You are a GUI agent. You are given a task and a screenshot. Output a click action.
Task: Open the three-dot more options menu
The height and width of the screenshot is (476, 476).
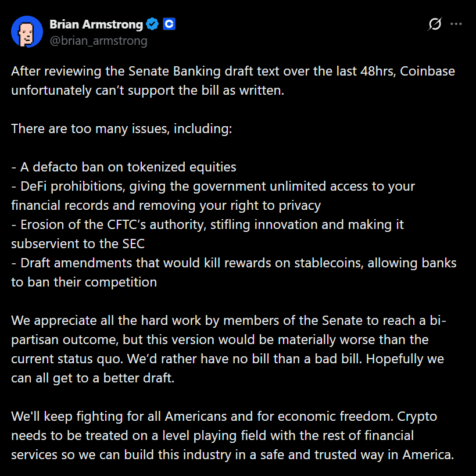(456, 24)
